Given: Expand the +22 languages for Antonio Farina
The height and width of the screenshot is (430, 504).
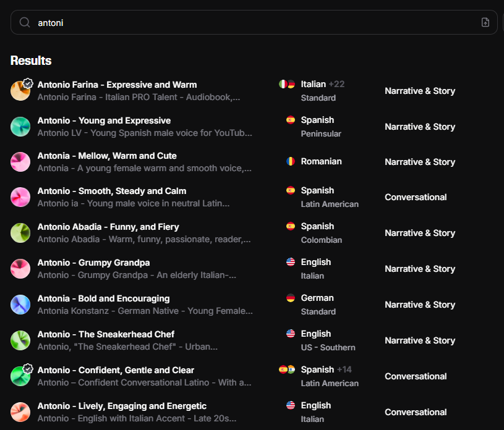Looking at the screenshot, I should [336, 84].
